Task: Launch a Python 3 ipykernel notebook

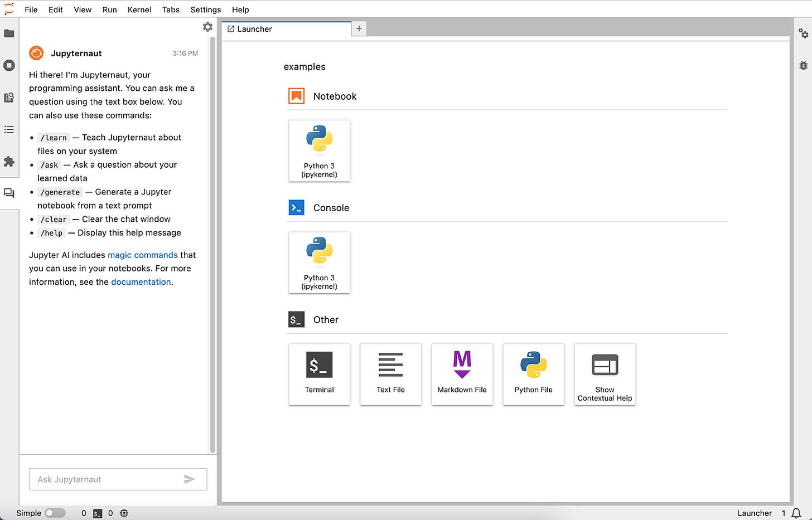Action: [x=319, y=151]
